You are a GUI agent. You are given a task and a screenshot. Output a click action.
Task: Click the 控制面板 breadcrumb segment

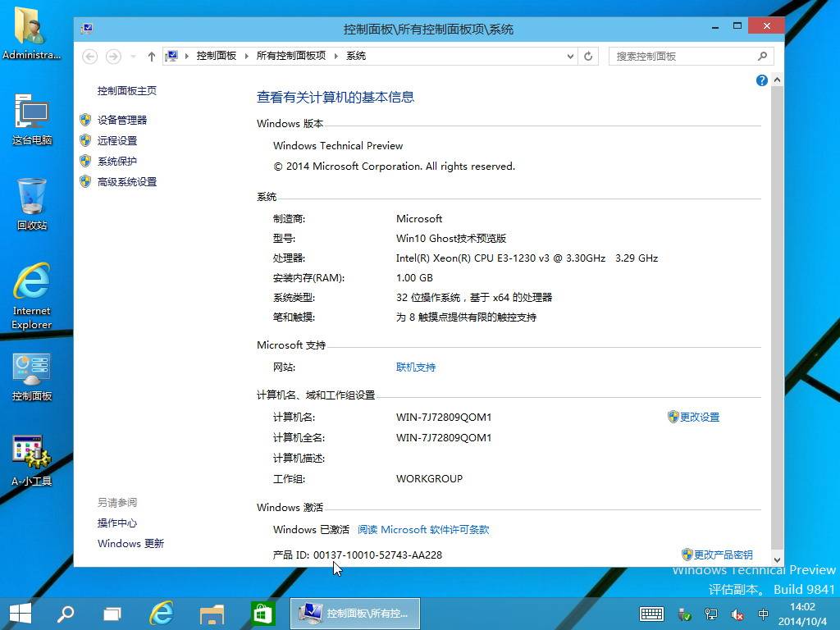(x=216, y=56)
